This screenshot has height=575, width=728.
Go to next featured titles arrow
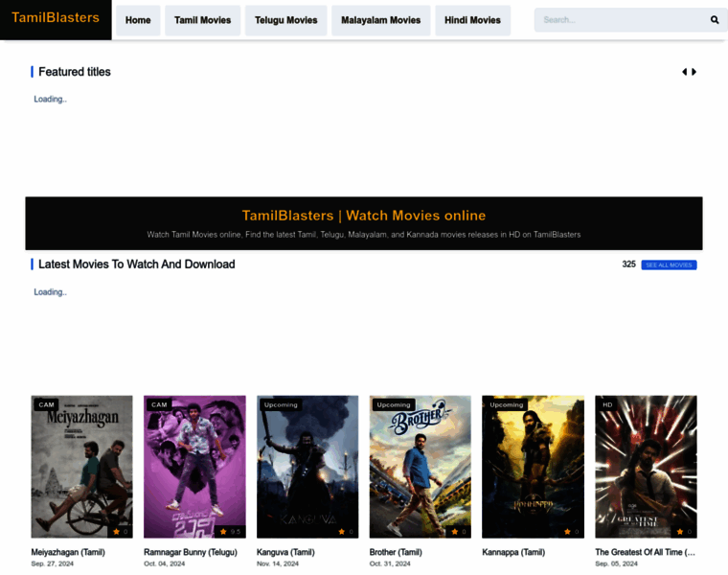pyautogui.click(x=694, y=72)
